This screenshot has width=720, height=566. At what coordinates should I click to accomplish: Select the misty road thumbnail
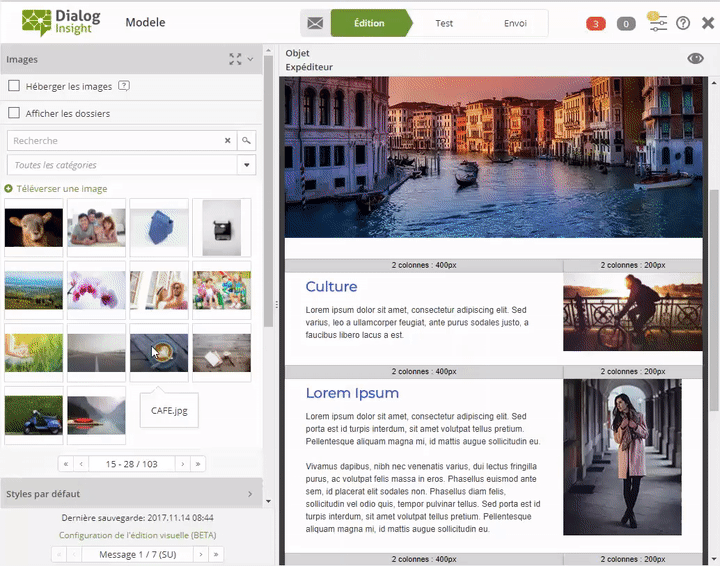click(96, 353)
